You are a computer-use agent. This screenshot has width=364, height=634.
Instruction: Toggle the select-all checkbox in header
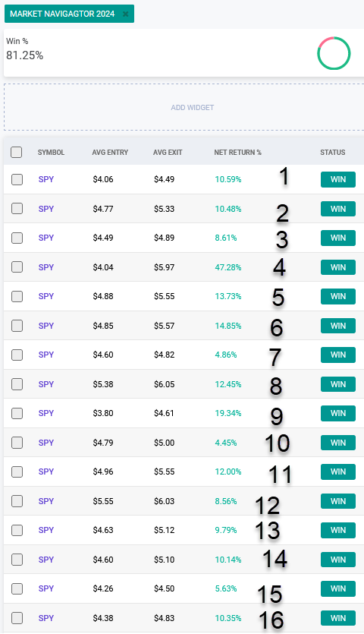click(x=17, y=153)
